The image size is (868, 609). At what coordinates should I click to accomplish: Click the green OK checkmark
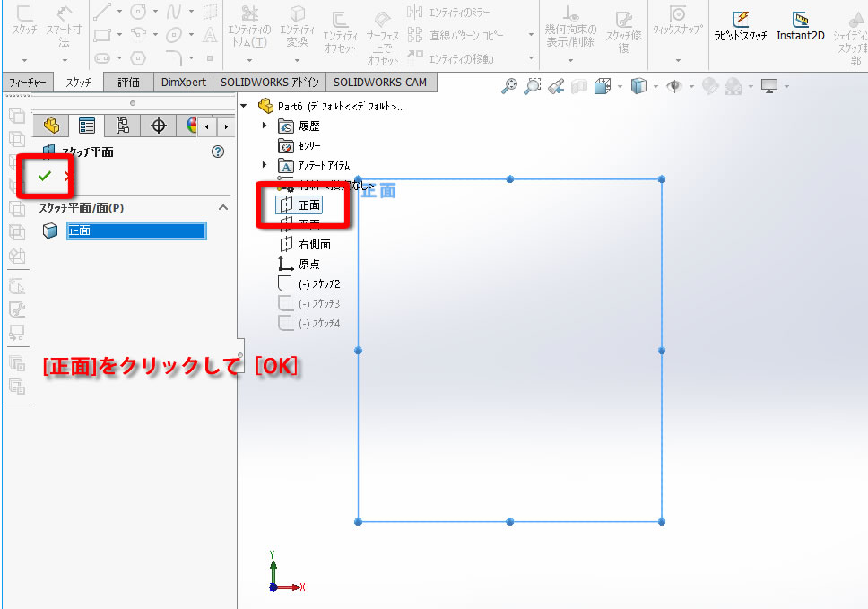44,176
